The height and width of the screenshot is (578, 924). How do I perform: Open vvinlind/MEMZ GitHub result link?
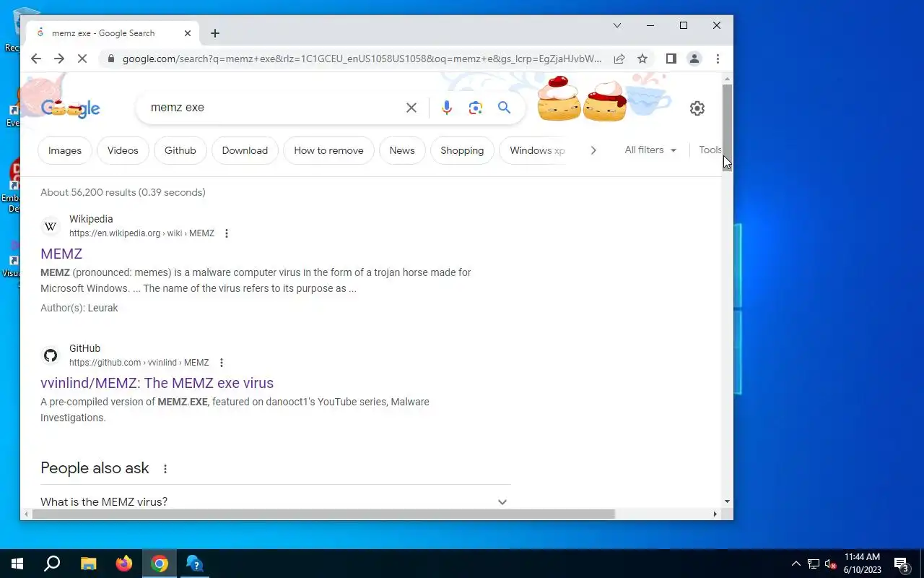[157, 383]
